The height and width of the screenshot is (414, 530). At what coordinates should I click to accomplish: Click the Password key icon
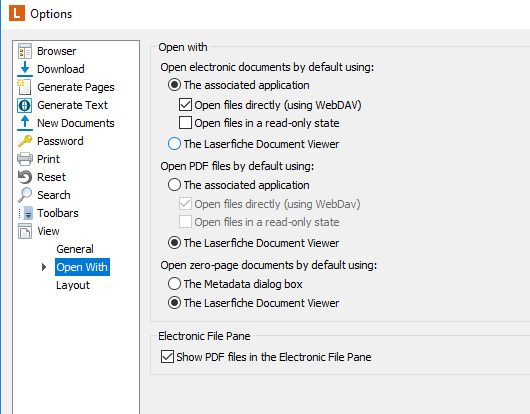point(25,141)
